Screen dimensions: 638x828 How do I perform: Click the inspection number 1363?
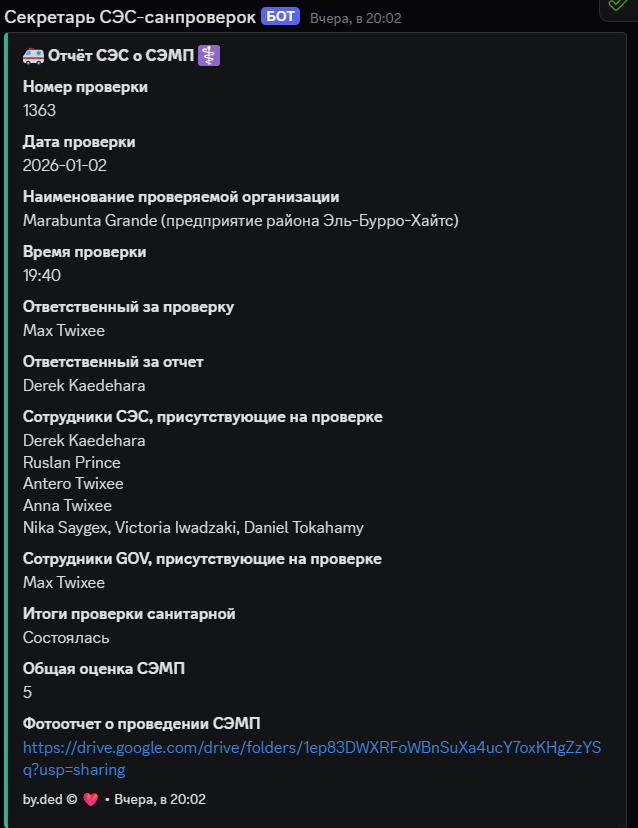[x=39, y=110]
